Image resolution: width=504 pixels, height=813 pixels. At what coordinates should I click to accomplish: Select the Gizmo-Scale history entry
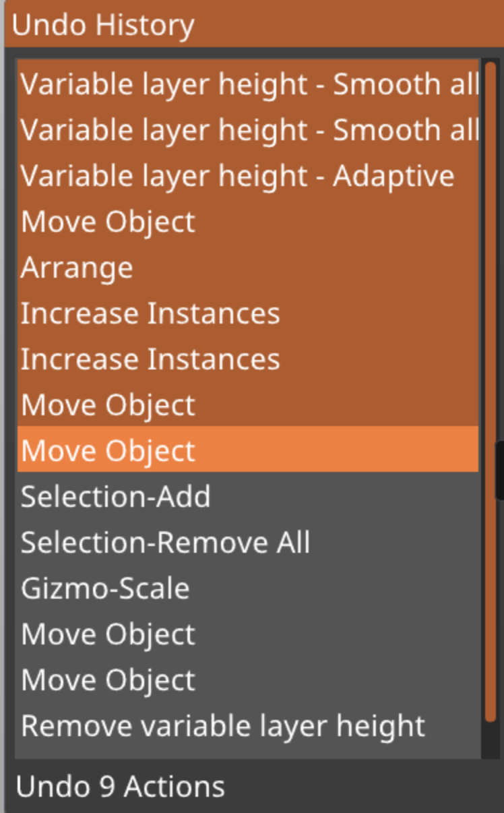105,589
